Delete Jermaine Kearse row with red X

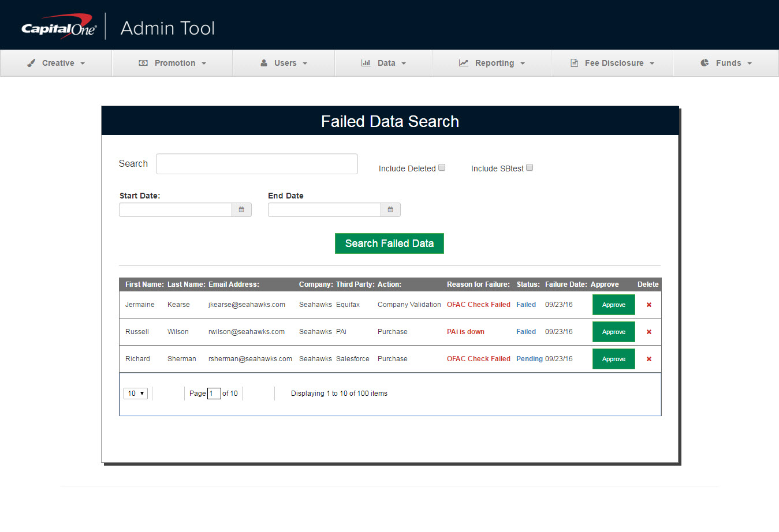pos(648,305)
